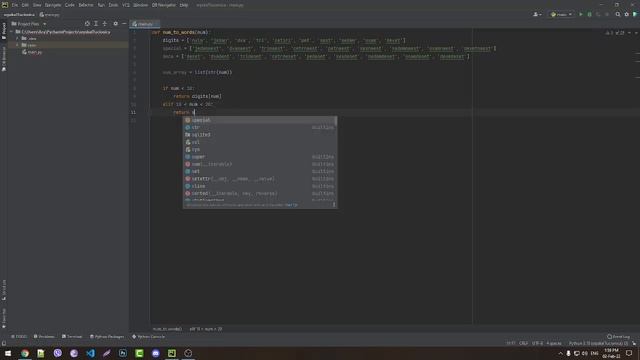
Task: Open the Refactor menu
Action: (x=86, y=5)
